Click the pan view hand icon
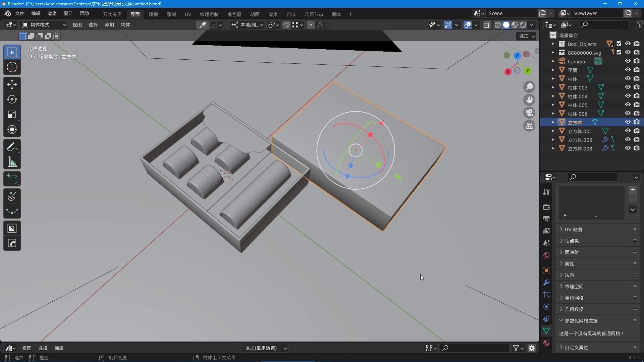The height and width of the screenshot is (362, 644). [529, 100]
